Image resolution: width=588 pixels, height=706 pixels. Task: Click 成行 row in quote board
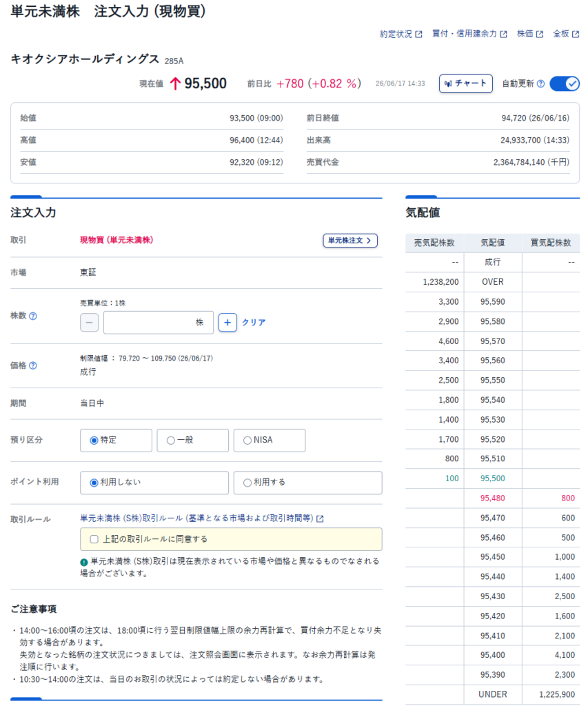click(493, 262)
